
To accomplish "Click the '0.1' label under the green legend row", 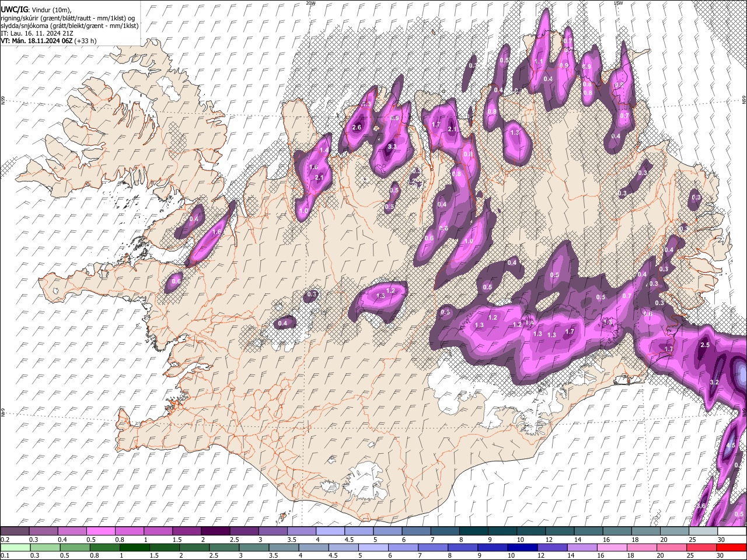I will point(4,556).
